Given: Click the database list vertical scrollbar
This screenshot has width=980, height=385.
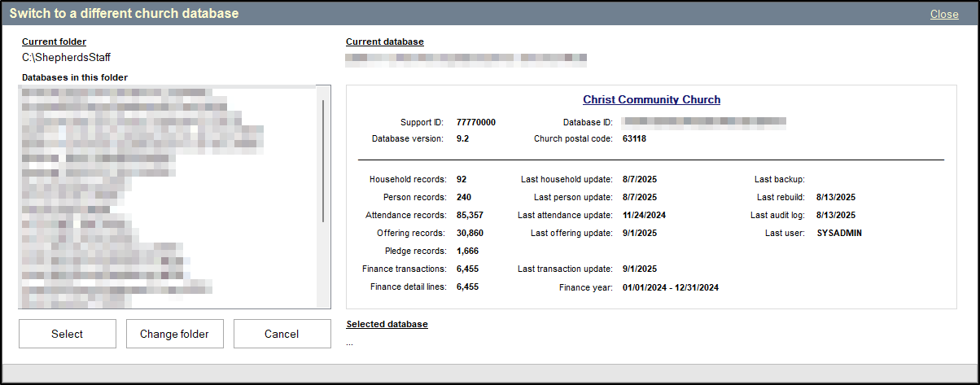Looking at the screenshot, I should [x=324, y=163].
